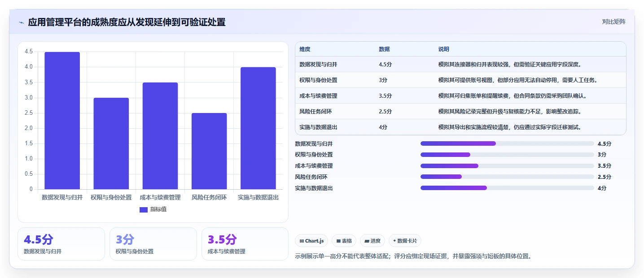Toggle the 指标值 legend entry in the chart
This screenshot has width=644, height=278.
(153, 209)
